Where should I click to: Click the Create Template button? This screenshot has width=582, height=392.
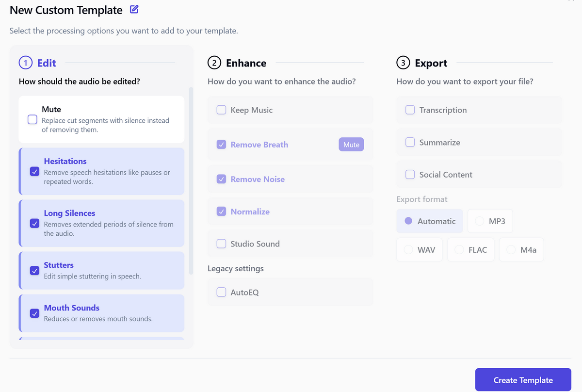[x=523, y=380]
